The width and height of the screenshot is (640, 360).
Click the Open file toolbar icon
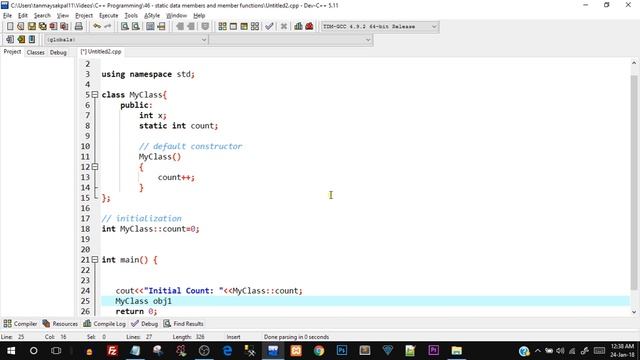[21, 27]
